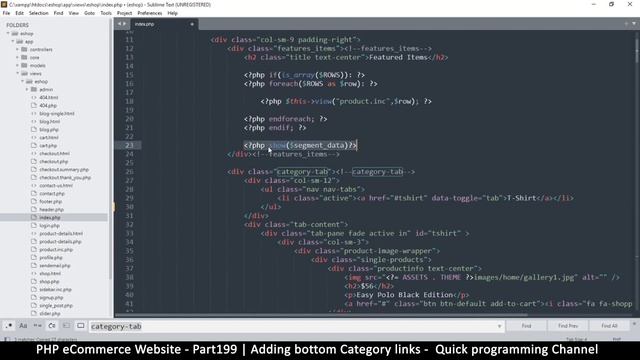Viewport: 640px width, 360px height.
Task: Click unsaved-dot close button on index.php tab
Action: [x=192, y=24]
